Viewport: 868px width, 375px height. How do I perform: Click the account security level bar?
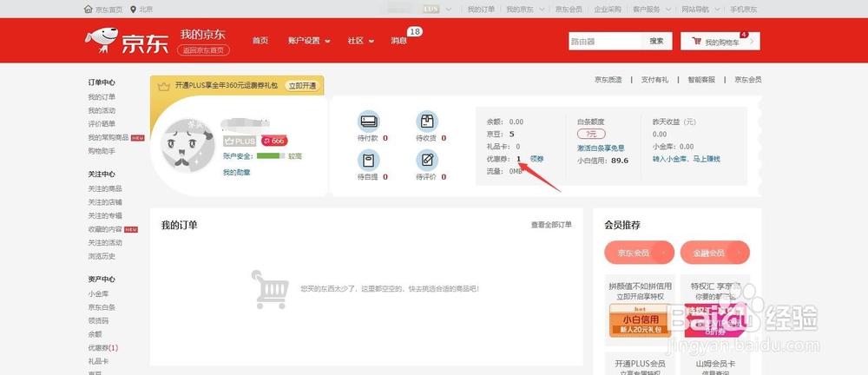[271, 156]
